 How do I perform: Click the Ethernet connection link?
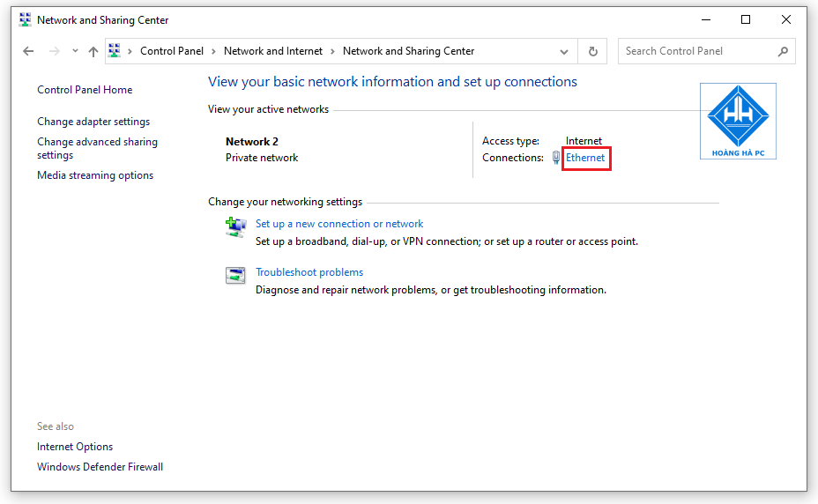pos(585,158)
